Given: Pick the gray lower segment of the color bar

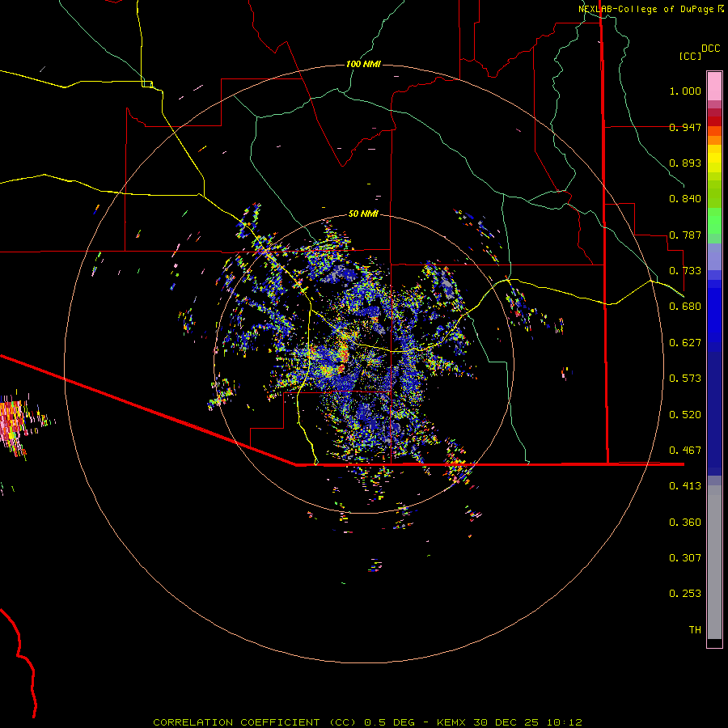Looking at the screenshot, I should 714,562.
